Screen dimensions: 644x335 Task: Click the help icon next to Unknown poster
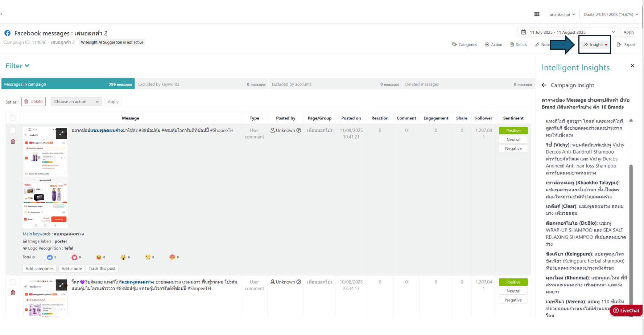click(x=299, y=130)
